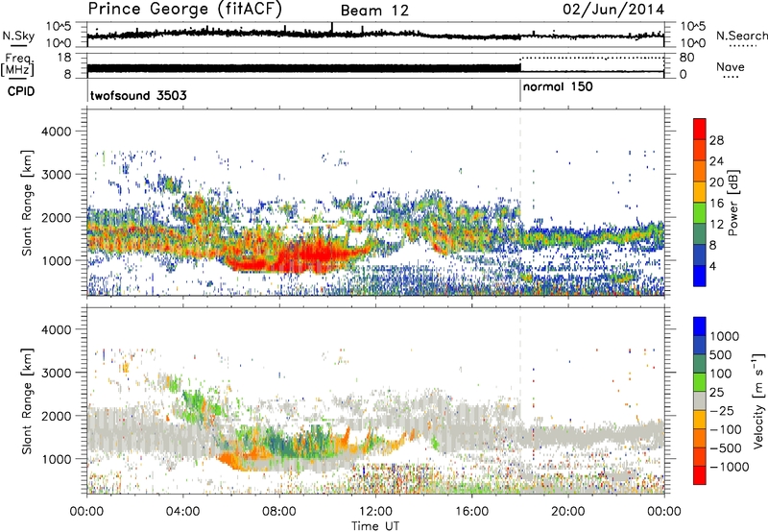The height and width of the screenshot is (532, 768).
Task: Click the velocity panel Slant Range axis label
Action: click(x=27, y=400)
